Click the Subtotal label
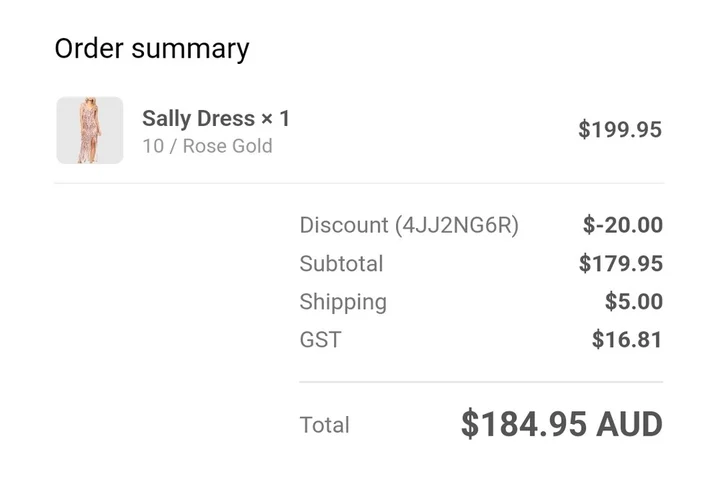Screen dimensions: 720x488 pyautogui.click(x=341, y=264)
